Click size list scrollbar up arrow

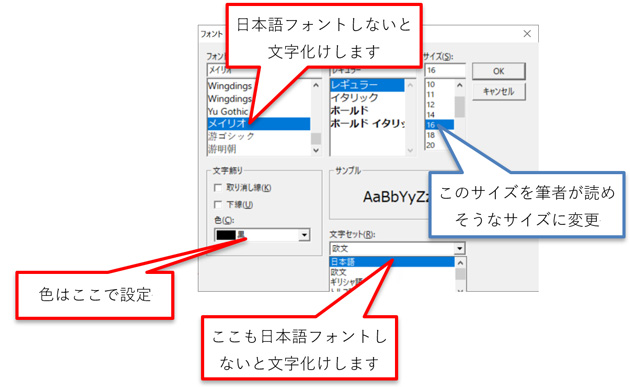[460, 85]
